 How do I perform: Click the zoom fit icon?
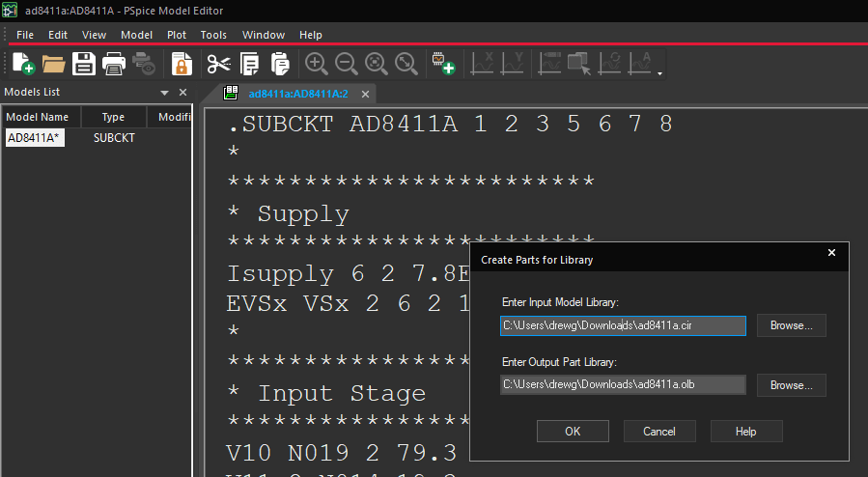(406, 64)
